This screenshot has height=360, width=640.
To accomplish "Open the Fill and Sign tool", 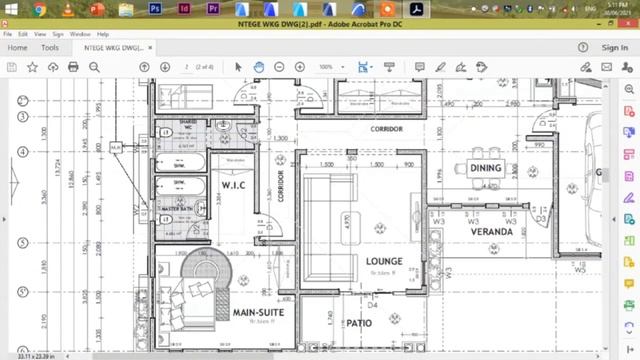I will pyautogui.click(x=461, y=67).
